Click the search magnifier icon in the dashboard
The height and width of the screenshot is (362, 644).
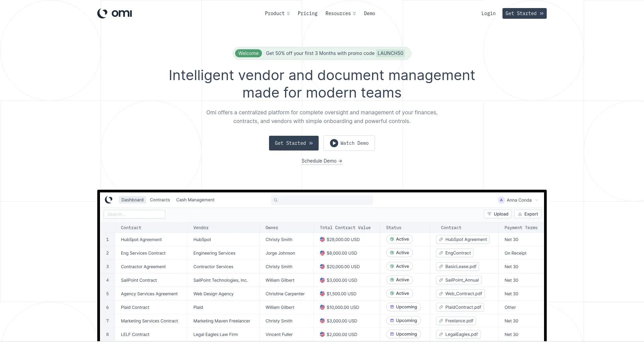(x=276, y=200)
